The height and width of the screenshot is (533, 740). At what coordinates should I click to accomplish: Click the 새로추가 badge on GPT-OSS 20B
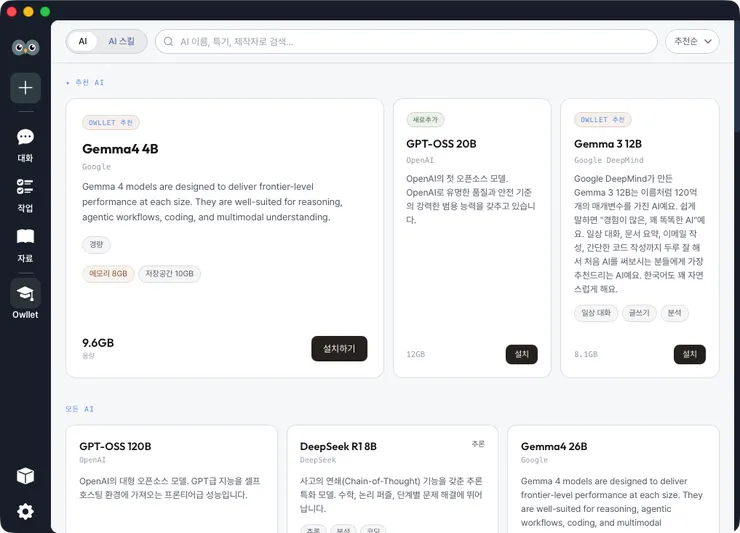(425, 119)
